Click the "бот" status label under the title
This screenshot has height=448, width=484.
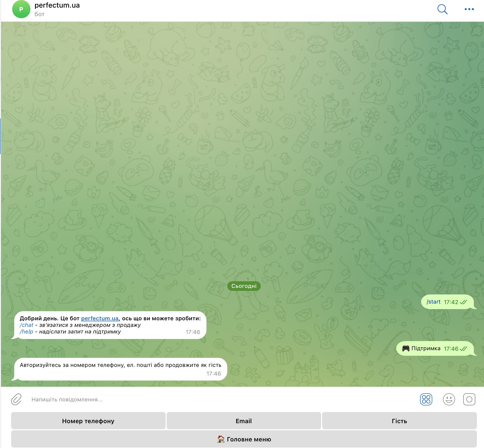coord(40,14)
